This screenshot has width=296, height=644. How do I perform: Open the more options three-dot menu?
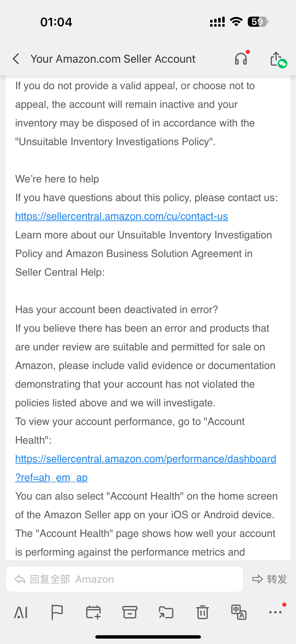click(276, 612)
